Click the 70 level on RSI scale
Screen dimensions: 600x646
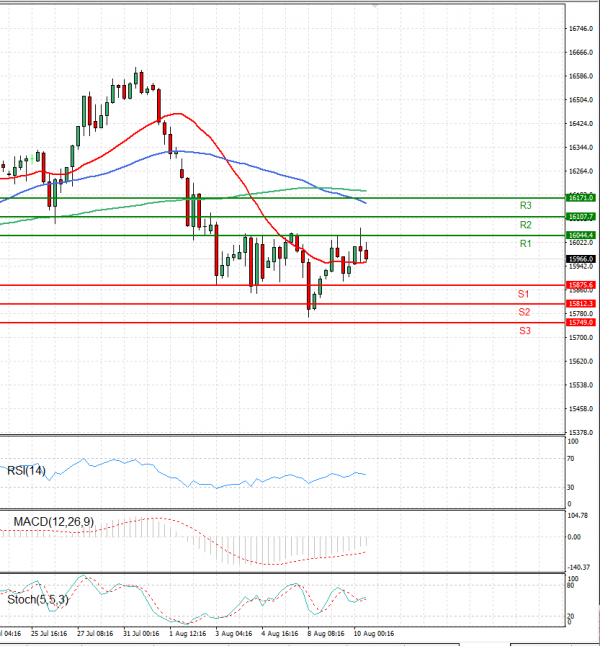click(x=571, y=459)
